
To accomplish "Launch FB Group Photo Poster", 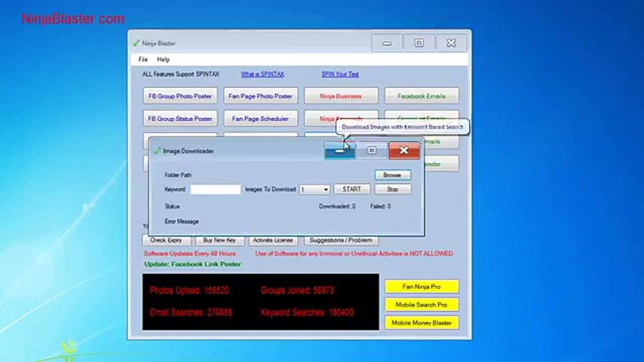I will pos(180,96).
